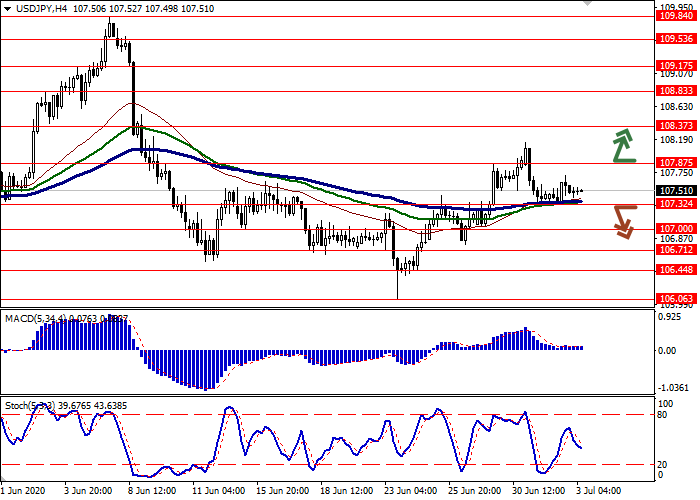Click the 1 Jun 2020 date label
700x500 pixels.
click(23, 491)
